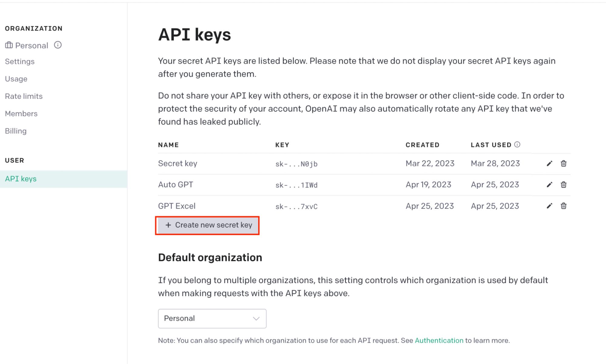
Task: Delete the GPT Excel key
Action: pyautogui.click(x=564, y=206)
